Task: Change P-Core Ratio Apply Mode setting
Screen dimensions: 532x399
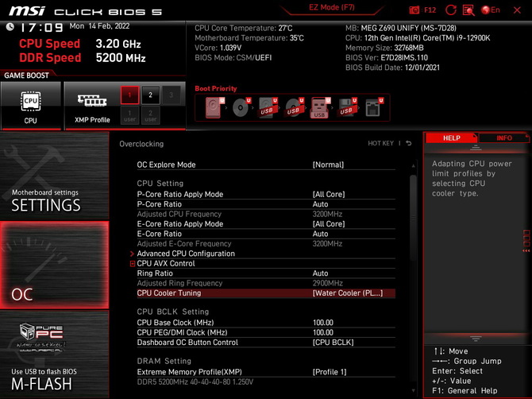Action: (x=266, y=194)
